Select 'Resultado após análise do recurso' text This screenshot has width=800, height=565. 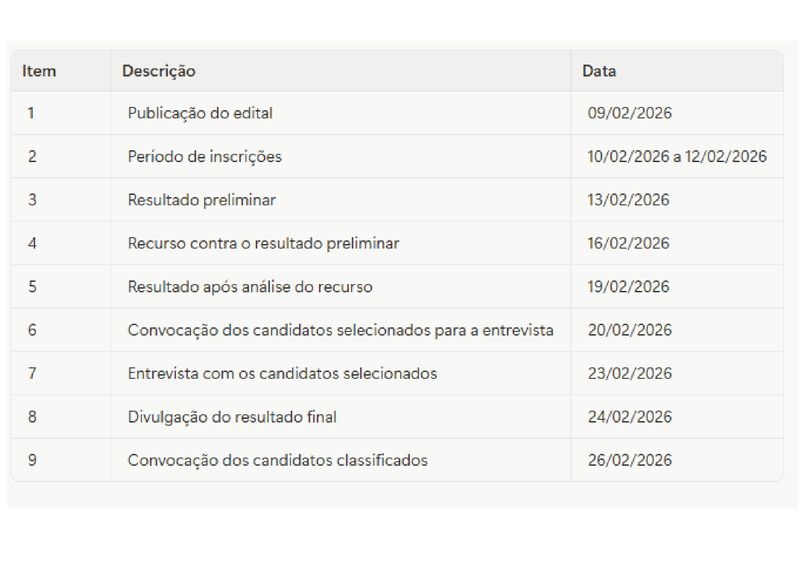[x=250, y=287]
